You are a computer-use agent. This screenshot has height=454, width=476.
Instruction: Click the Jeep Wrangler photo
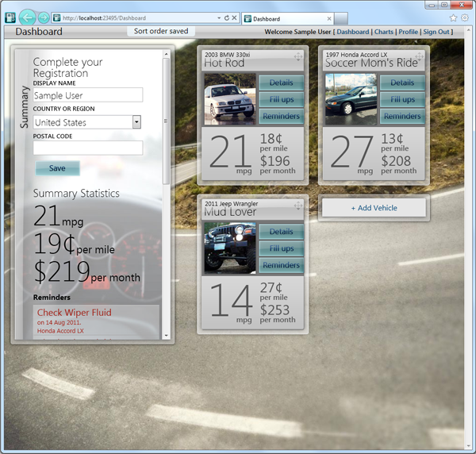click(x=230, y=248)
